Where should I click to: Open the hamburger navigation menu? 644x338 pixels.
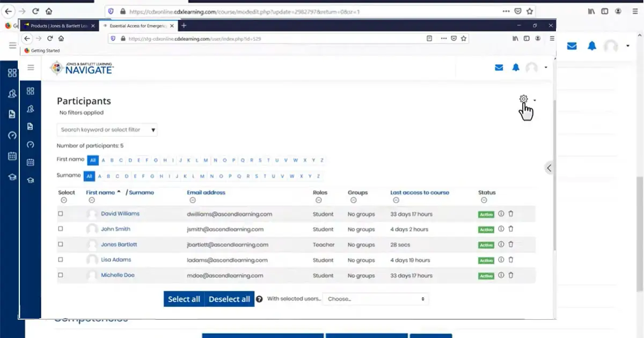click(31, 67)
